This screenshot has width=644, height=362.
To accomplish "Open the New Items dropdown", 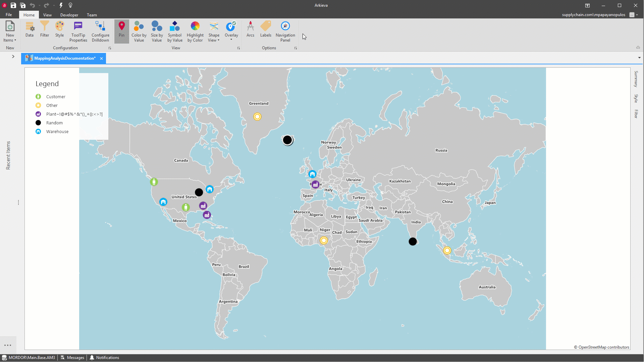I will coord(10,32).
